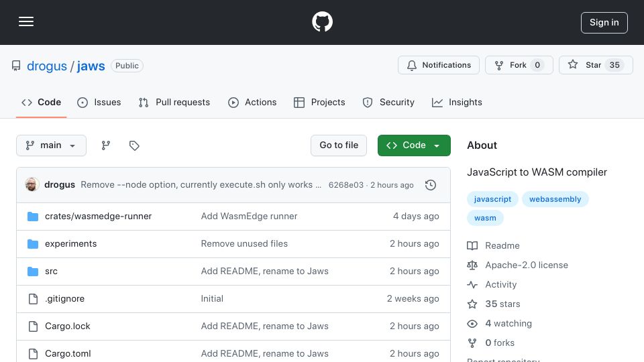Open 'Remove unused files' commit message

pos(244,244)
